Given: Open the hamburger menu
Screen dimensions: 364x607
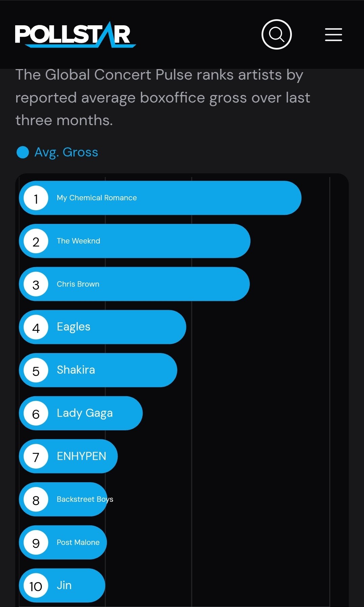Looking at the screenshot, I should 333,35.
